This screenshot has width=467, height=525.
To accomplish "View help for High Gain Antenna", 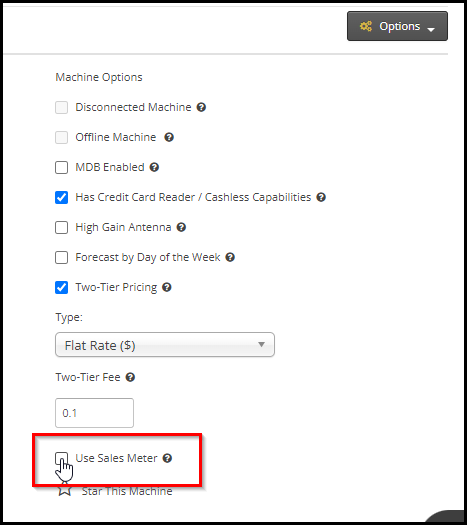I will coord(181,227).
